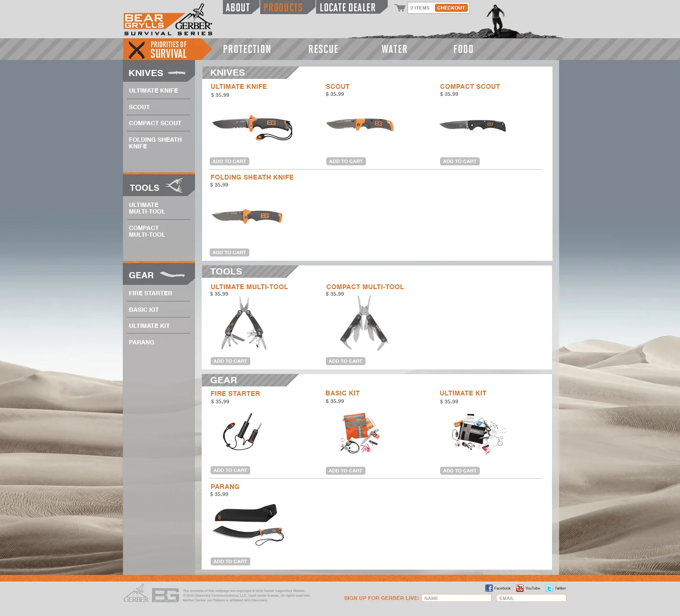Click parang icon in Gear sidebar header
Image resolution: width=680 pixels, height=616 pixels.
click(172, 275)
